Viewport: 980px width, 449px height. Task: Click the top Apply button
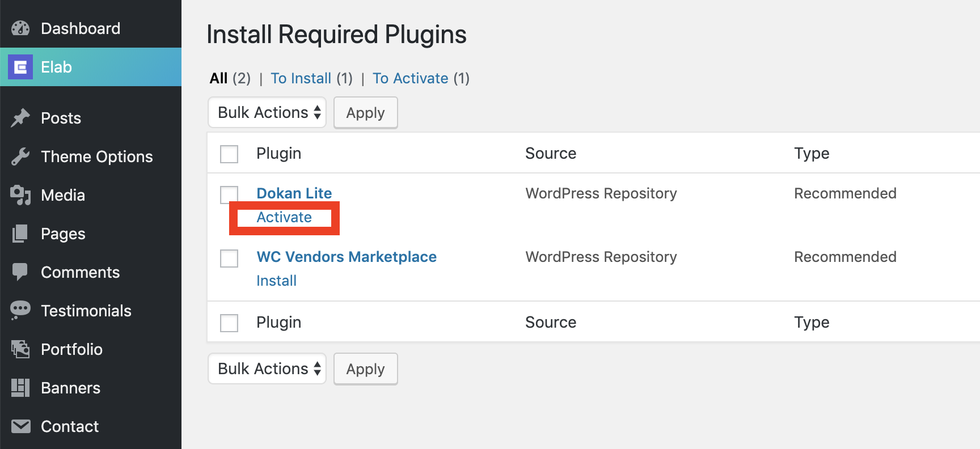(x=366, y=113)
